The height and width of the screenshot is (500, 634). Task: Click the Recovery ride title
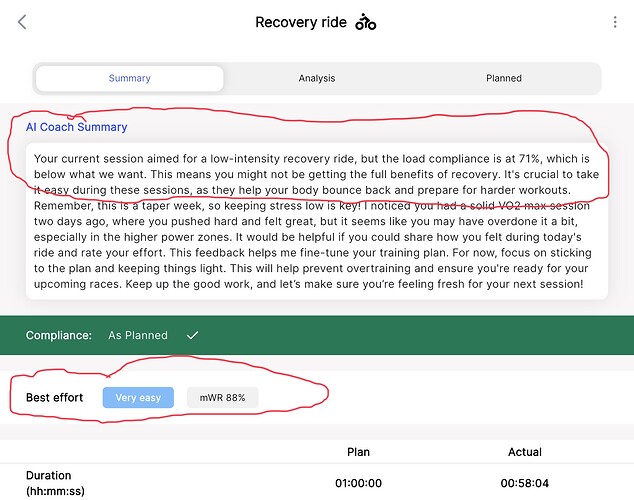coord(301,22)
